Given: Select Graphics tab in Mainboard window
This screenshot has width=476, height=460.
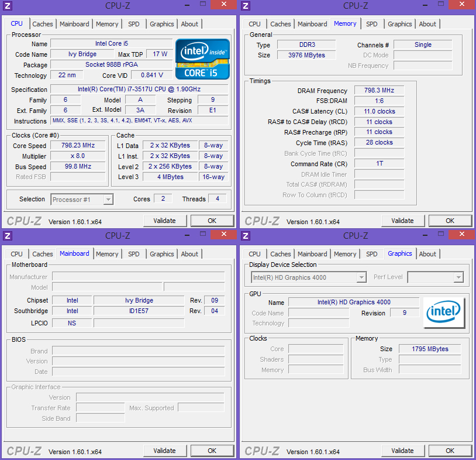Looking at the screenshot, I should click(162, 254).
